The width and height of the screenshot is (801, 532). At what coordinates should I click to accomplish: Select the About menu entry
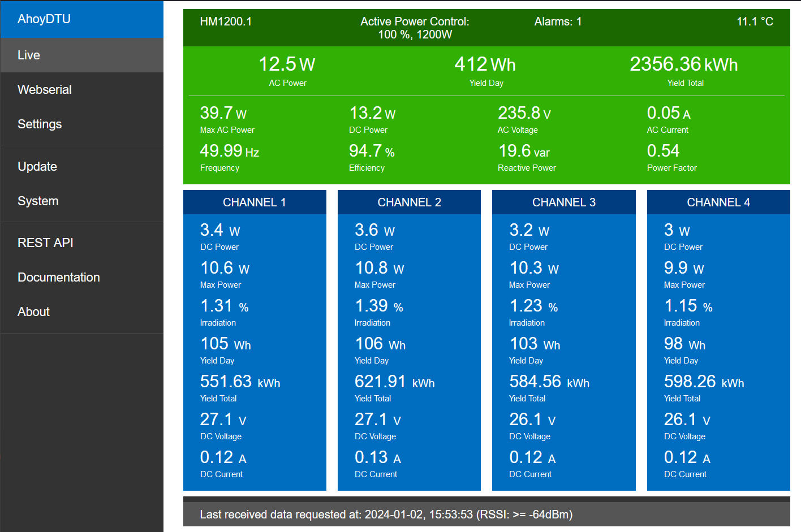[33, 312]
